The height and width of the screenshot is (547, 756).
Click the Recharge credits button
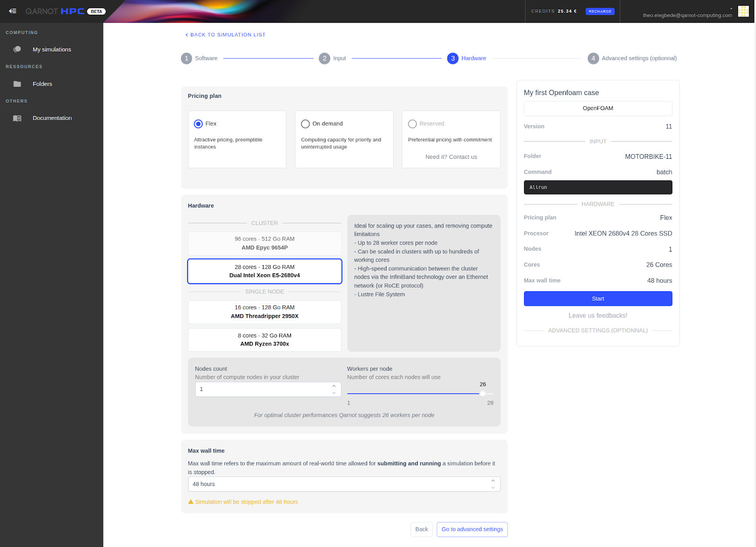pos(600,11)
